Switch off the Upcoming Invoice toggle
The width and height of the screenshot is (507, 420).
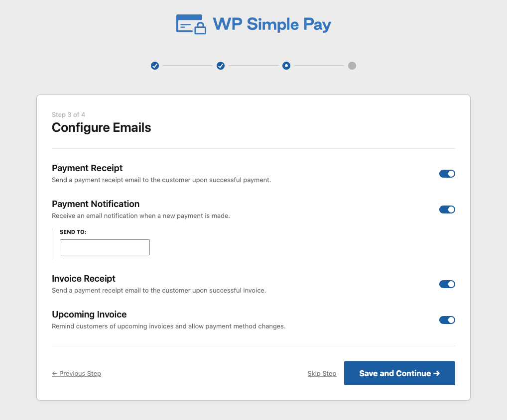[447, 320]
